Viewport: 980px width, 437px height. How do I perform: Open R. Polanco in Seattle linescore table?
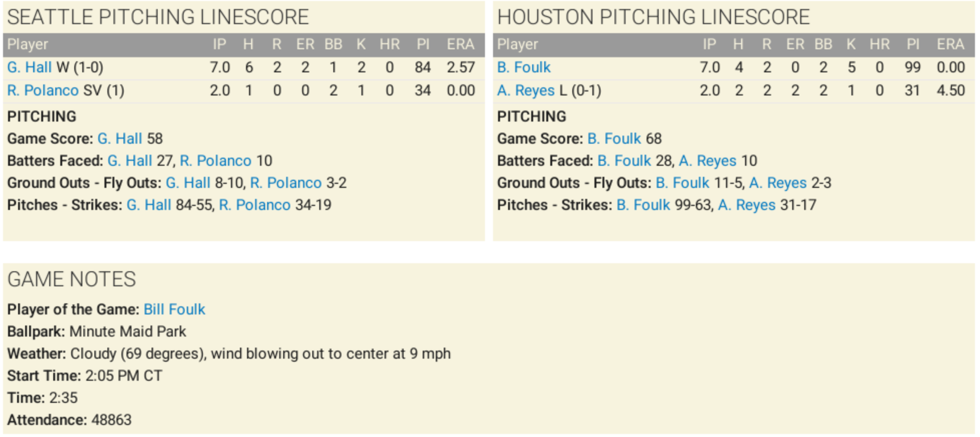click(x=43, y=90)
